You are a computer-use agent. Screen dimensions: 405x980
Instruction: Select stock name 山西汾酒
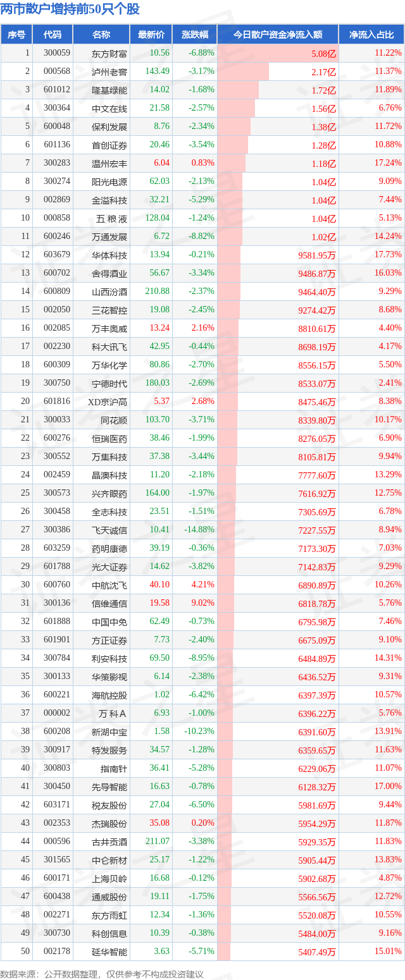pyautogui.click(x=109, y=291)
